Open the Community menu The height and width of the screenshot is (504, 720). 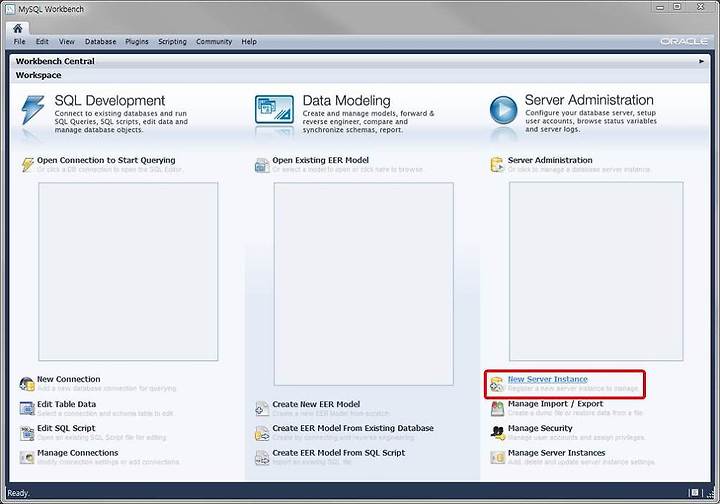coord(214,41)
